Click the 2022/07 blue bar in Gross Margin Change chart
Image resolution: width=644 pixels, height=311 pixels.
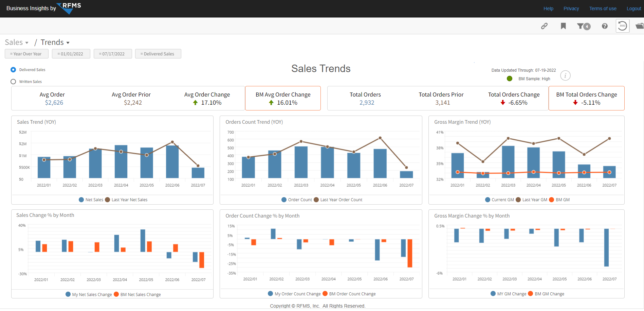(x=606, y=247)
